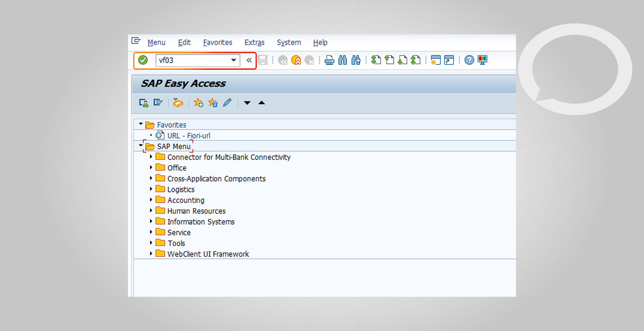
Task: Click the grey Back arrow icon
Action: point(283,60)
